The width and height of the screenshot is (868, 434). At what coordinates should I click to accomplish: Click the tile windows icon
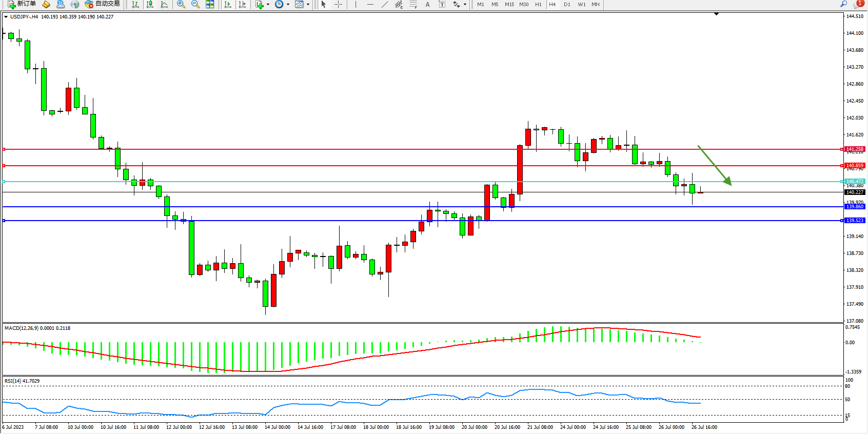point(210,4)
